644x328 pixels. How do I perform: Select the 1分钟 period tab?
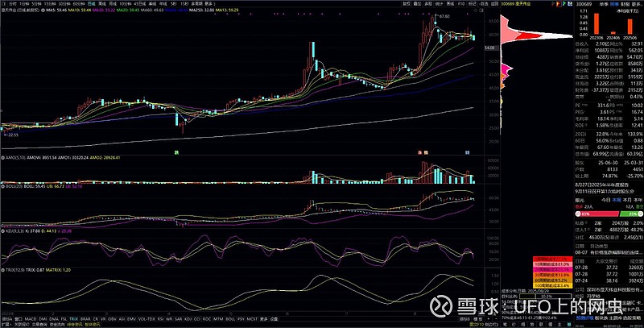[x=25, y=3]
